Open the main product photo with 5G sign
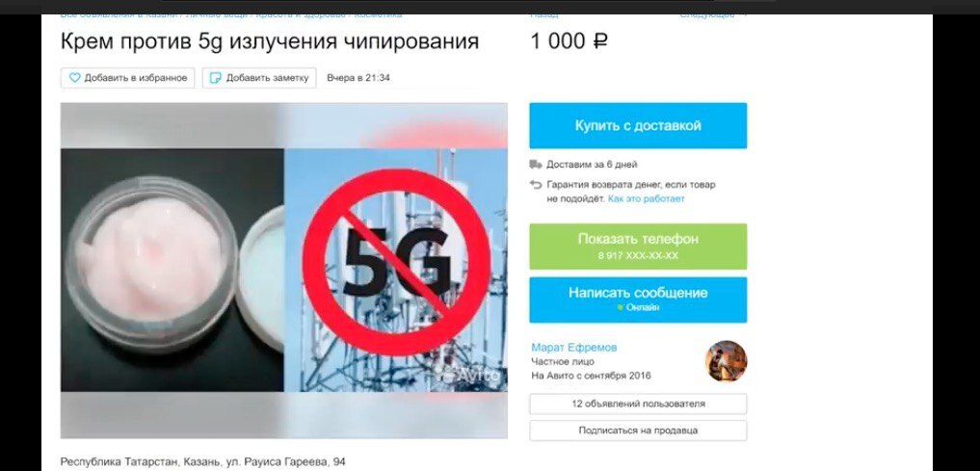The height and width of the screenshot is (471, 980). pos(283,271)
